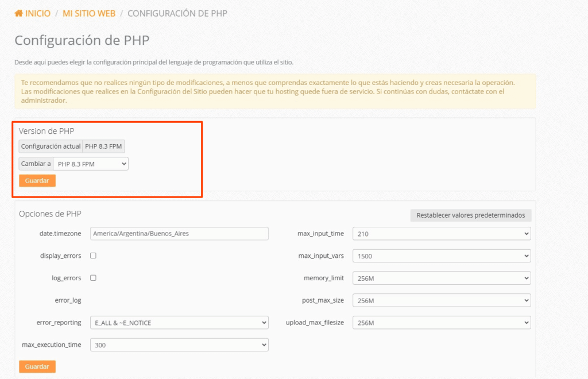This screenshot has width=588, height=379.
Task: Click Guardar under Version de PHP
Action: pos(37,180)
